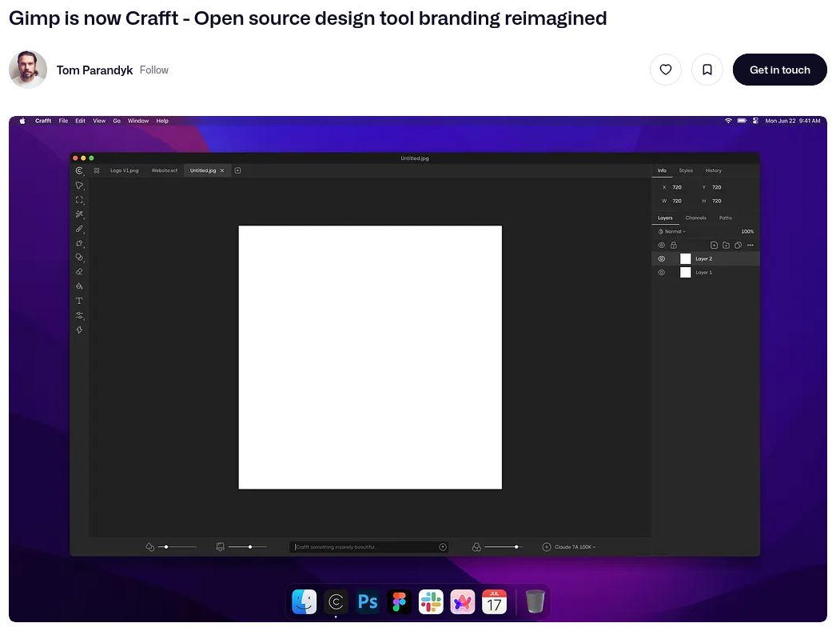Screen dimensions: 840x635
Task: Toggle all layers visibility eye in header
Action: (x=662, y=245)
